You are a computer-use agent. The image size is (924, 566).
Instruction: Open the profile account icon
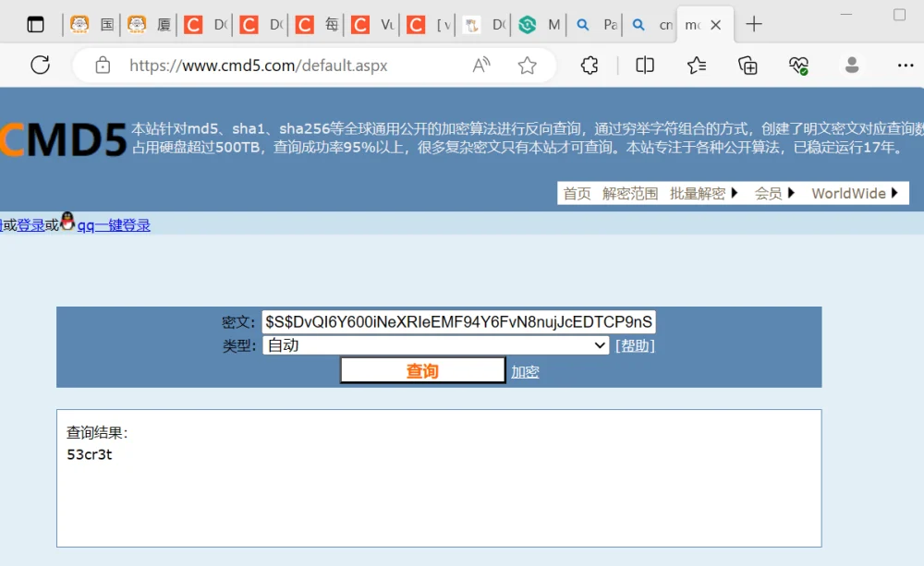[852, 65]
